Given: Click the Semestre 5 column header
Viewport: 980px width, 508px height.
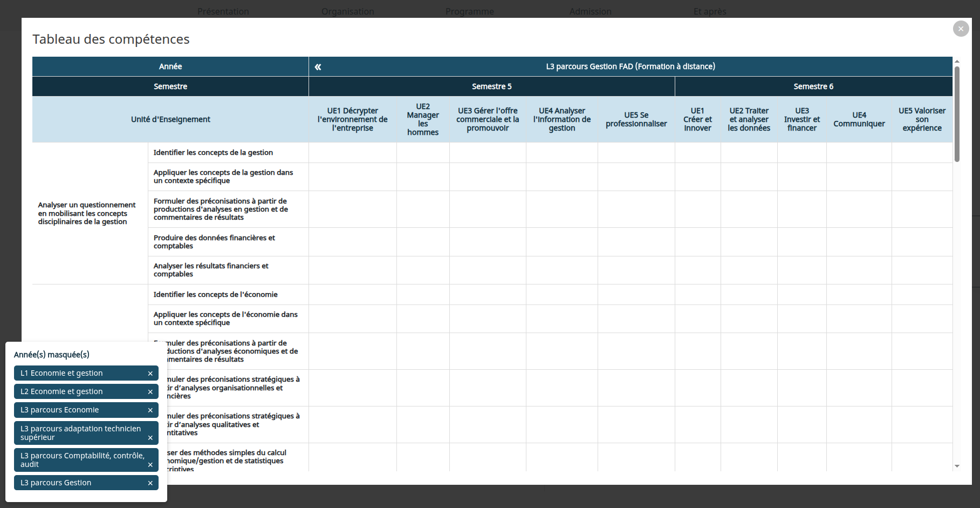Looking at the screenshot, I should pyautogui.click(x=491, y=86).
